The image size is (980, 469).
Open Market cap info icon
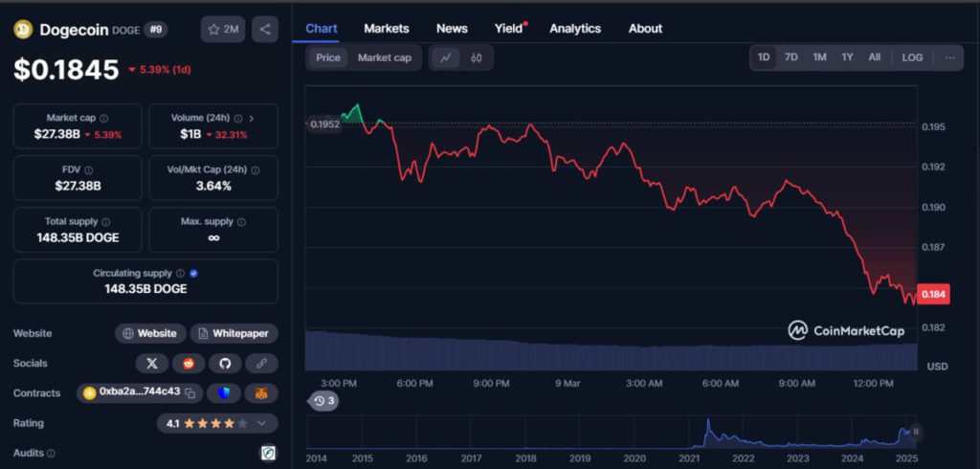[104, 118]
